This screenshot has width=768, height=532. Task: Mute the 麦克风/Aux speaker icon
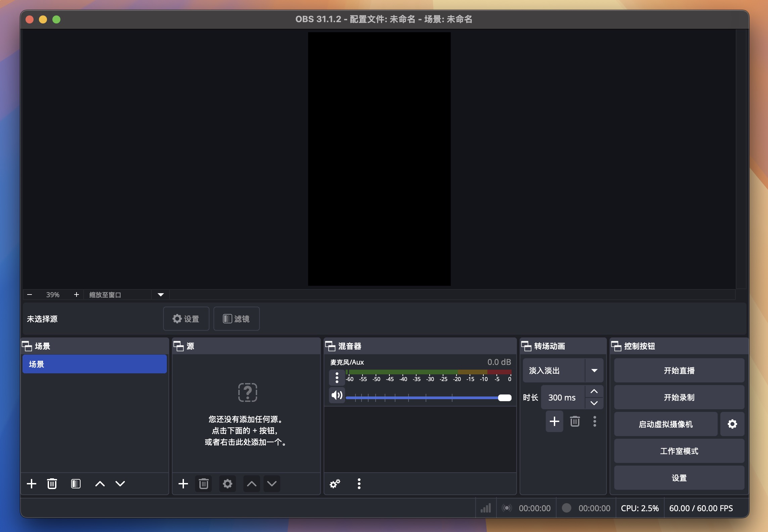coord(336,395)
